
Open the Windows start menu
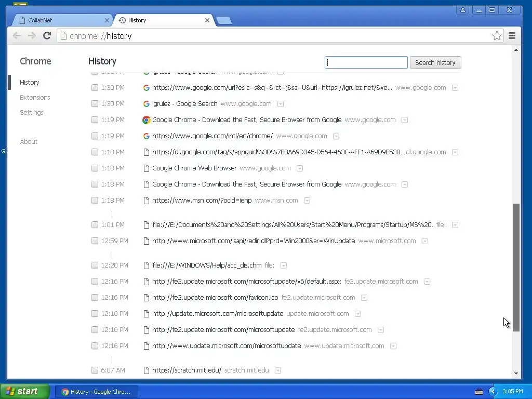tap(24, 392)
